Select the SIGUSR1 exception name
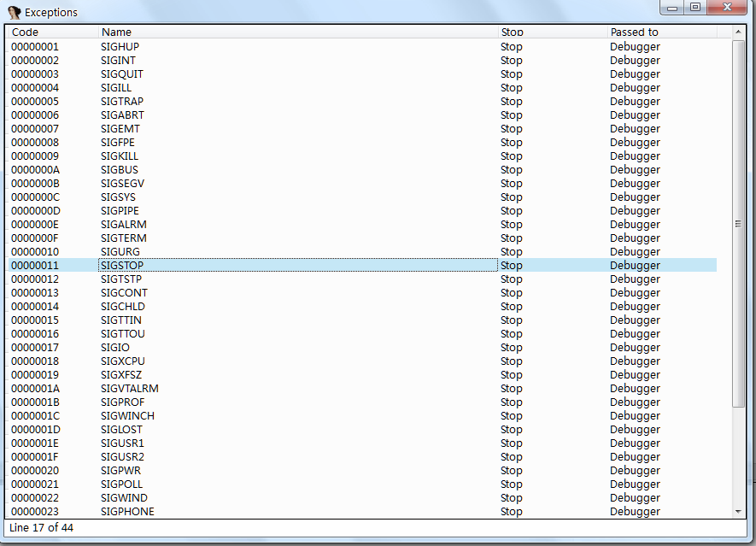 122,443
